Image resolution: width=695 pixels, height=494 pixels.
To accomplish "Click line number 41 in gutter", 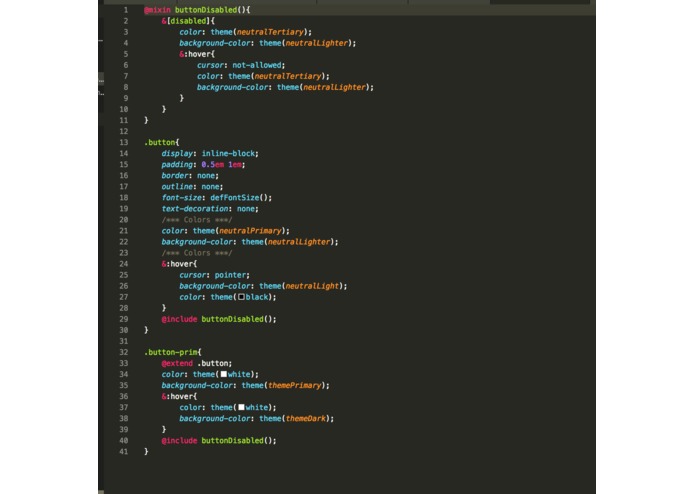I will [124, 451].
